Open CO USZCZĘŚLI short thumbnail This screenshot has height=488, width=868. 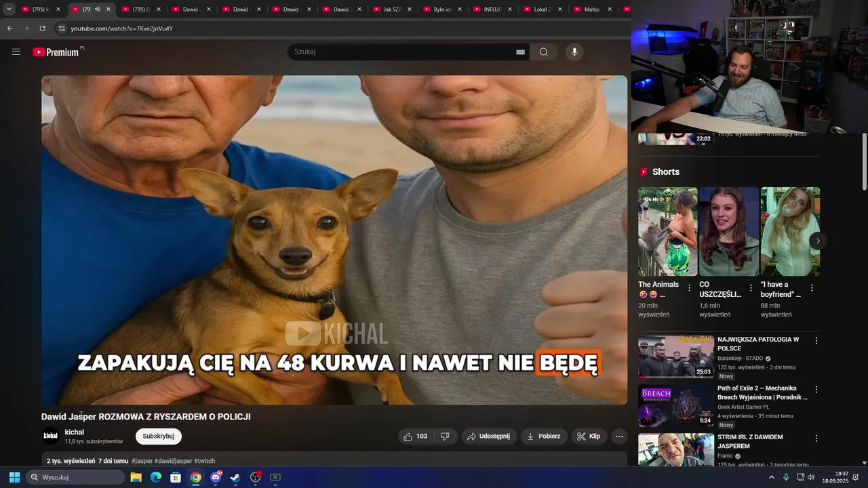point(729,231)
